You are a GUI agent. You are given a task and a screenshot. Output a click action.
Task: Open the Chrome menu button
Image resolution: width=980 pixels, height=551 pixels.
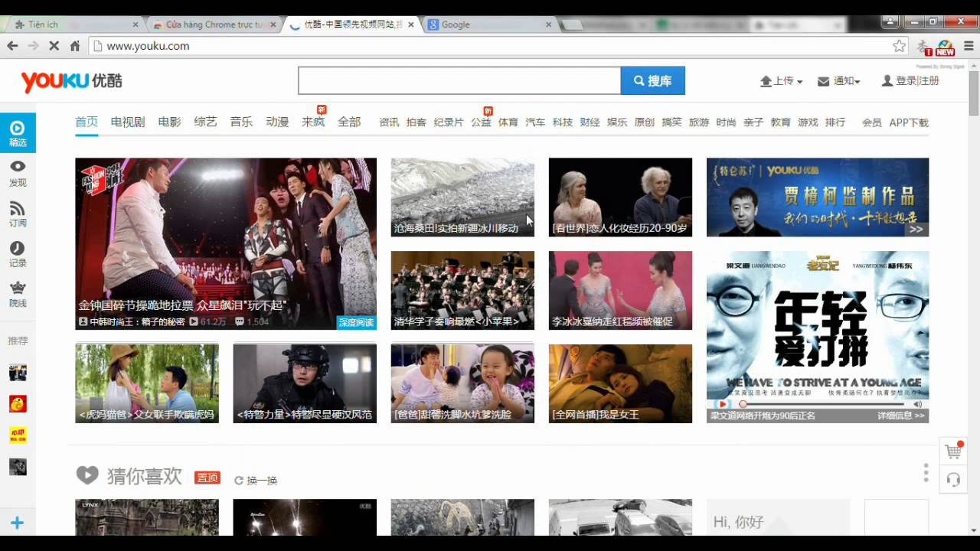tap(969, 46)
